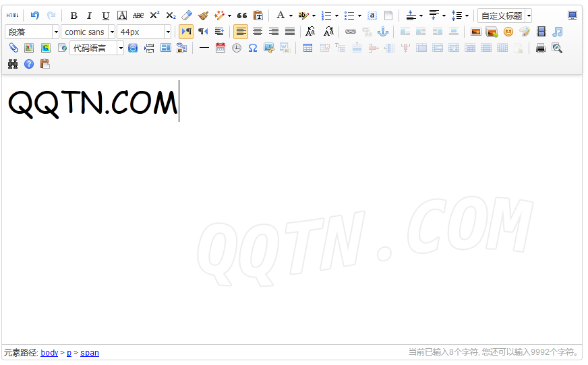
Task: Click the eraser clear-format icon
Action: click(x=187, y=15)
